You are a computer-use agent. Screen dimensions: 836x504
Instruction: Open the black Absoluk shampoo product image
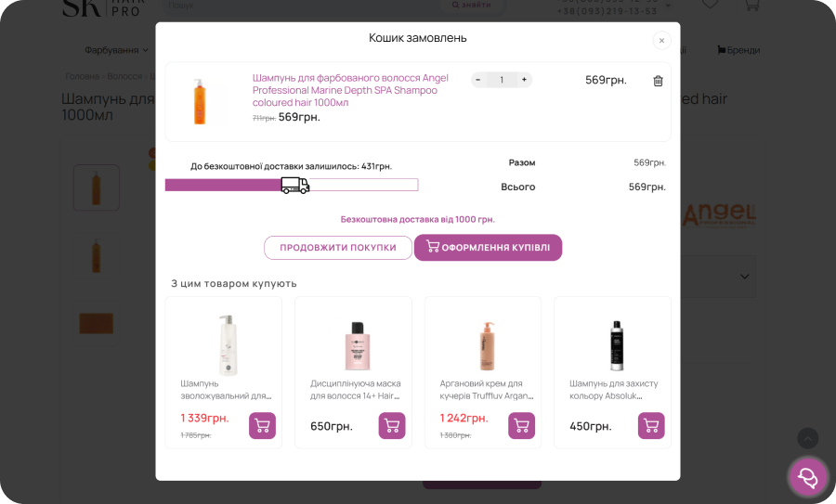[x=617, y=345]
